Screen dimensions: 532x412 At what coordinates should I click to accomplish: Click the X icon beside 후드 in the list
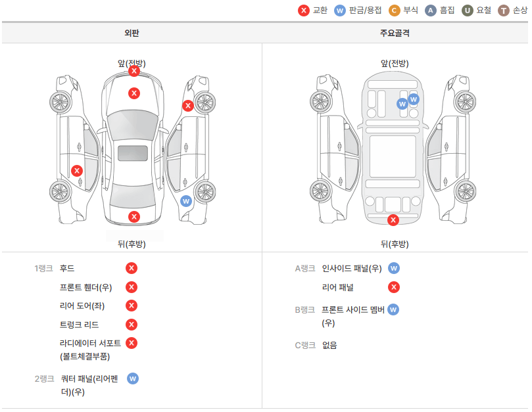pyautogui.click(x=132, y=268)
